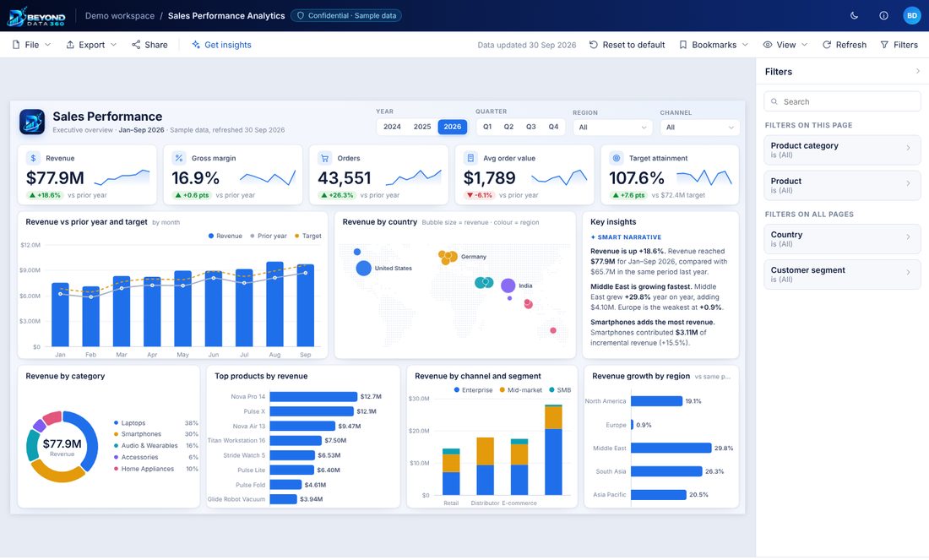Click the View eye icon
This screenshot has height=560, width=929.
pos(767,45)
